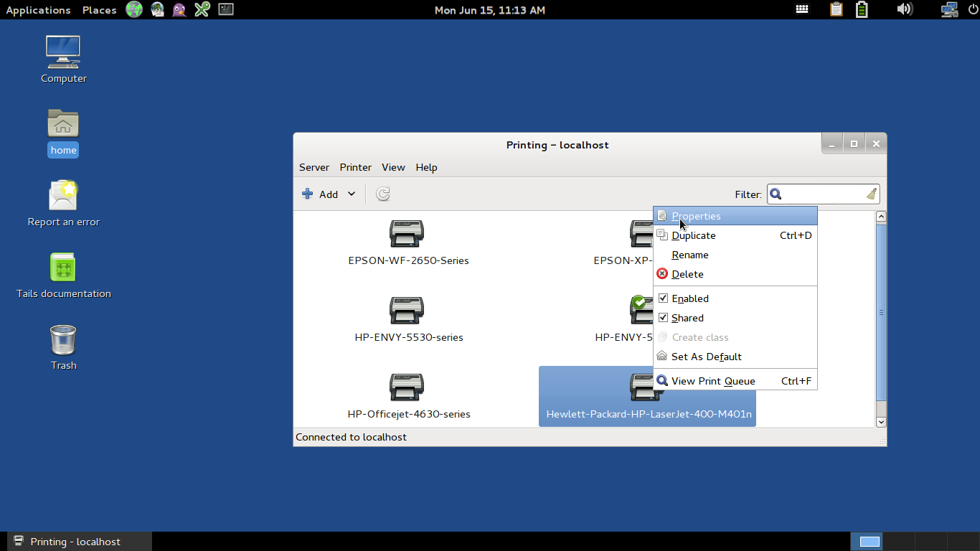This screenshot has width=980, height=551.
Task: Launch Tor Browser from the top panel
Action: (134, 9)
